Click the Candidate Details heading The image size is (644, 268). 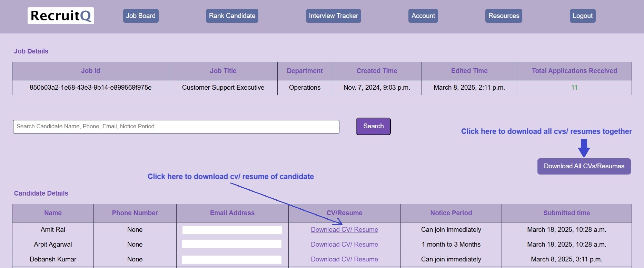tap(41, 193)
